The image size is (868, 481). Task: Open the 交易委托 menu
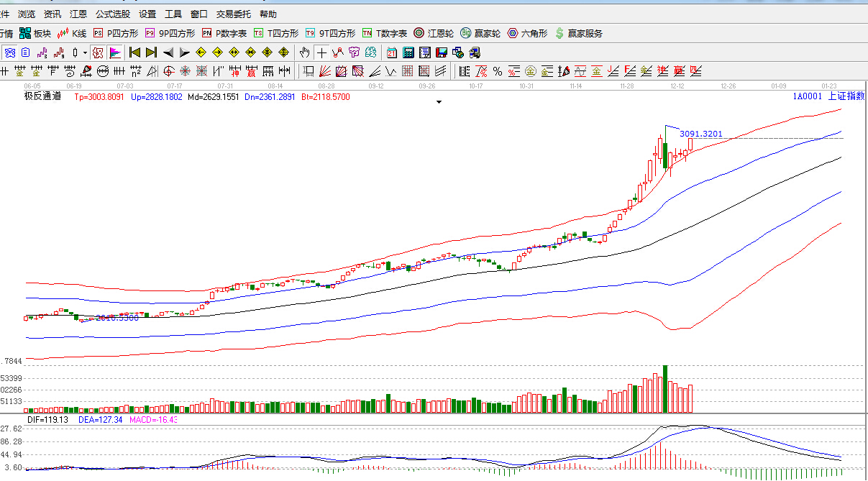234,14
